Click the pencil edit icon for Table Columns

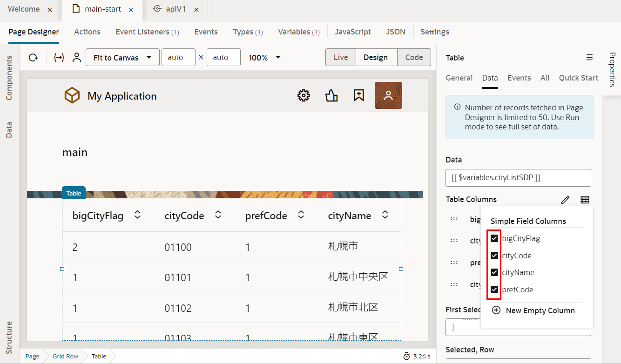point(565,200)
